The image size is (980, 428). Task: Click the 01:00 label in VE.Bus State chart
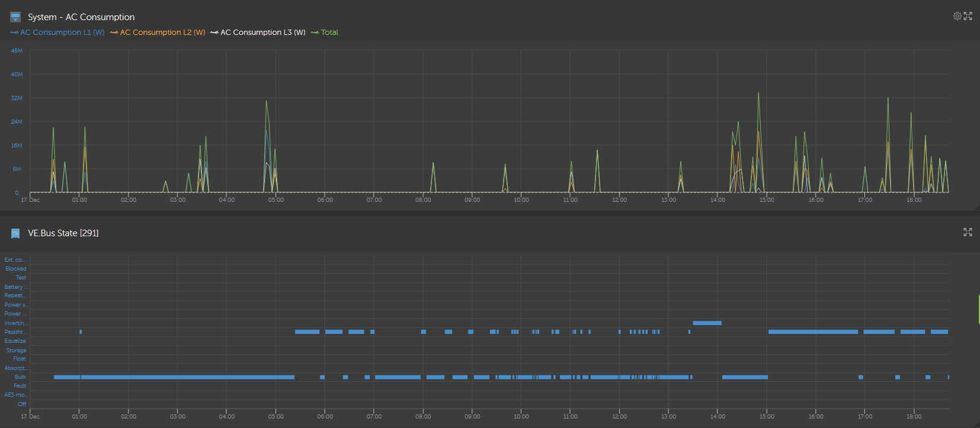[x=79, y=417]
